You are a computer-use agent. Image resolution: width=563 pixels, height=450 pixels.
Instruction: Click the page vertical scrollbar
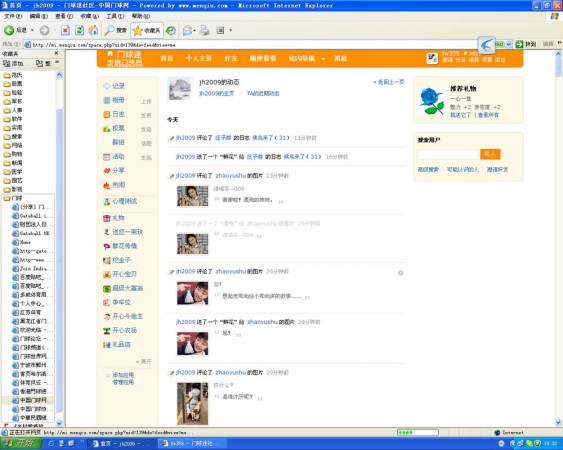coord(558,238)
